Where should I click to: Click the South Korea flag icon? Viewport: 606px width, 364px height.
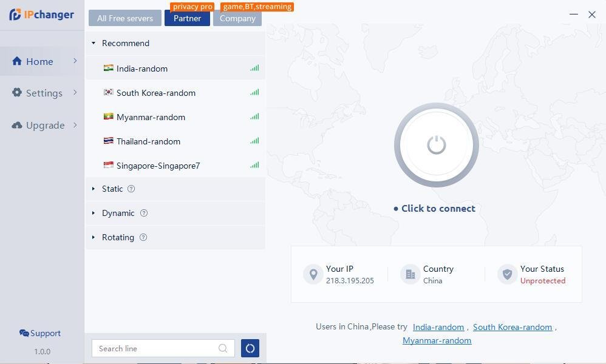coord(108,92)
